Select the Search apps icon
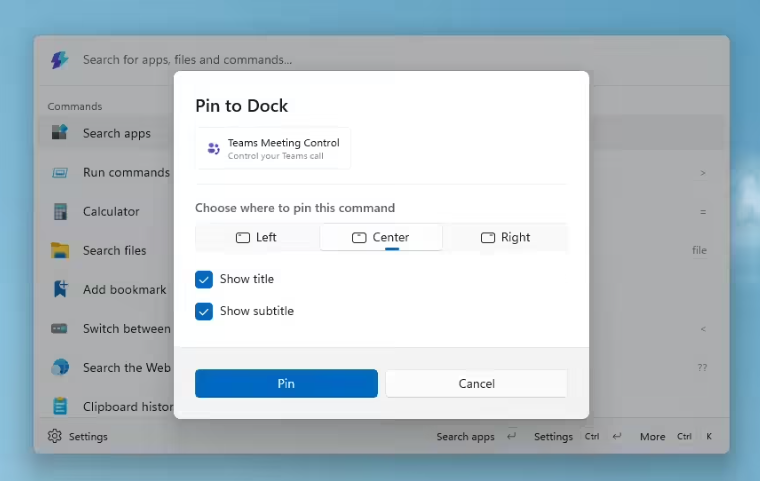 coord(59,133)
